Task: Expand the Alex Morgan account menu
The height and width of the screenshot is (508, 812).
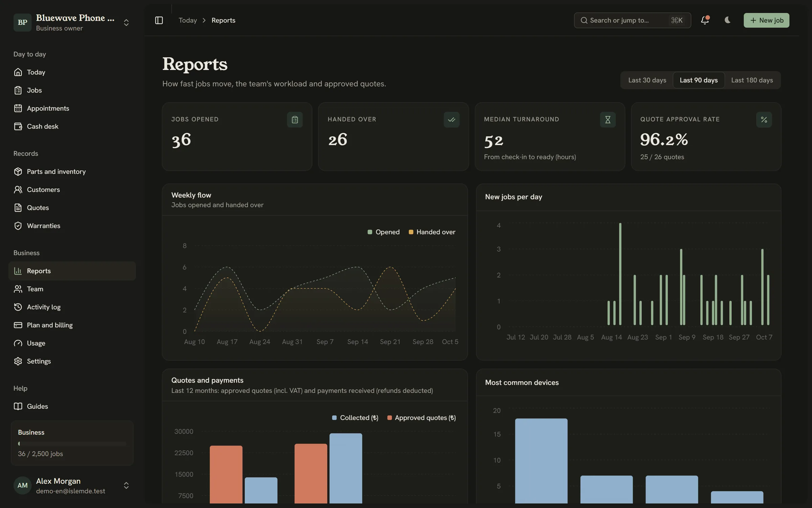Action: pos(72,485)
